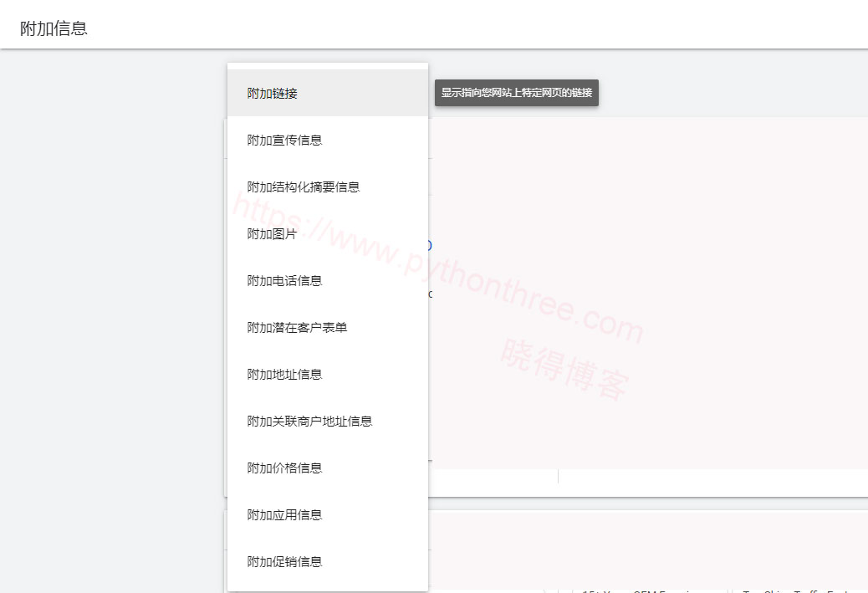
Task: Select the 附加应用信息 entry
Action: 327,515
